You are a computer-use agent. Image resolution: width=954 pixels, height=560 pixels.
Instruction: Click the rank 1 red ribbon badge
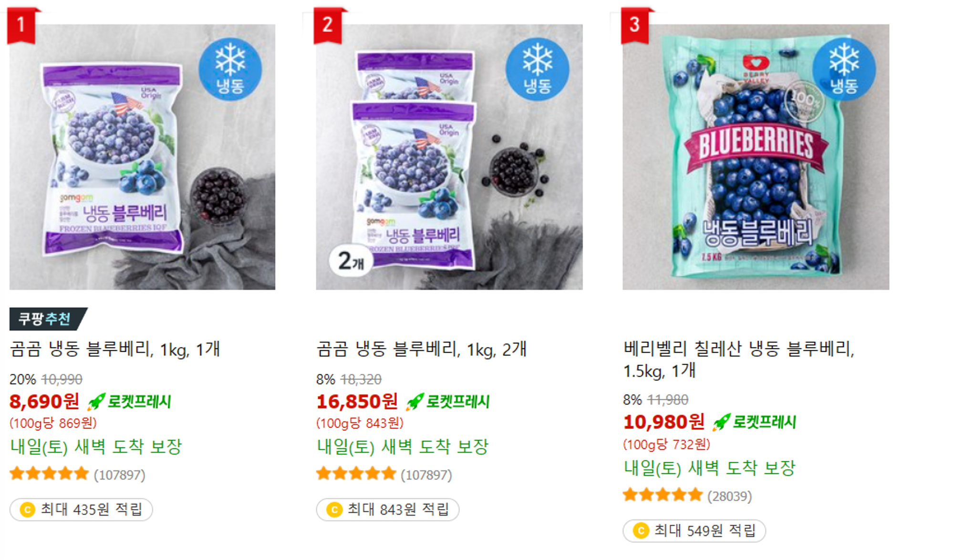[x=22, y=25]
